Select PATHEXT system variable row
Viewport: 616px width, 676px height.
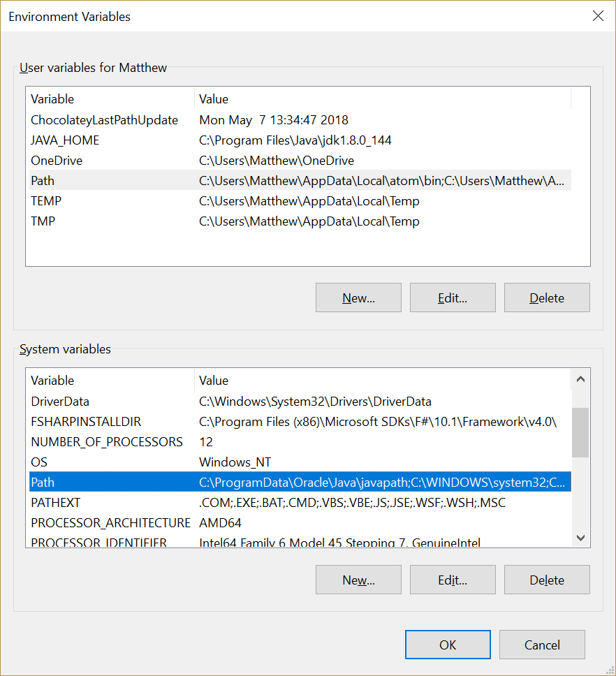(56, 503)
